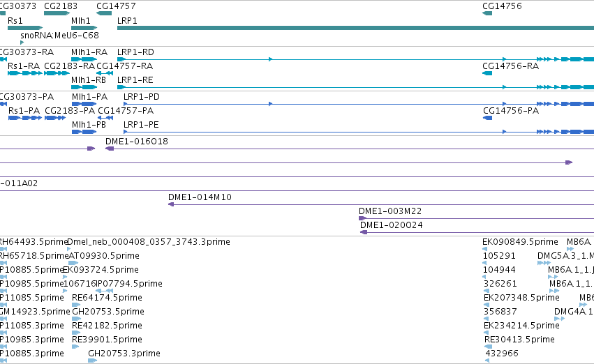Viewport: 594px width, 364px height.
Task: Click the CG2183-PA protein label
Action: pos(70,110)
